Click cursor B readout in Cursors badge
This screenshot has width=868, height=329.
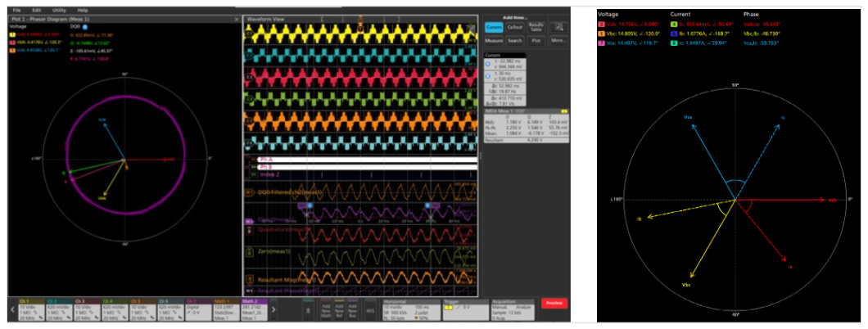(x=505, y=77)
